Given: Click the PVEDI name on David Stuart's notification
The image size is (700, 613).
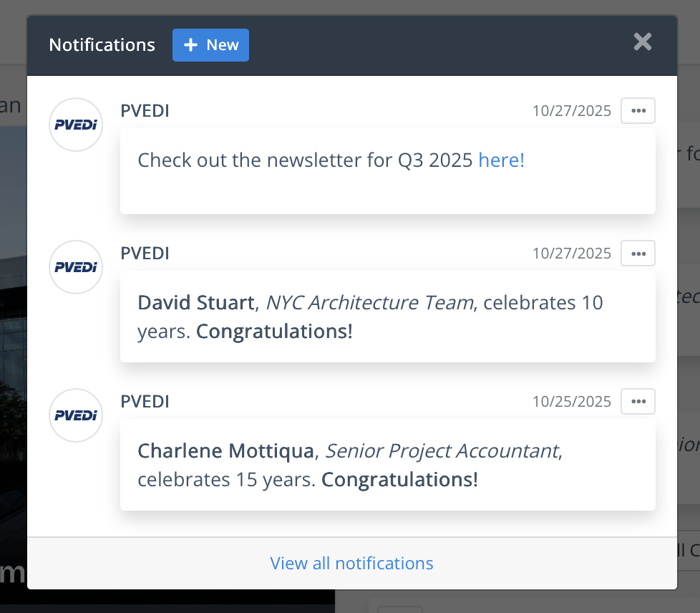Looking at the screenshot, I should click(x=145, y=253).
